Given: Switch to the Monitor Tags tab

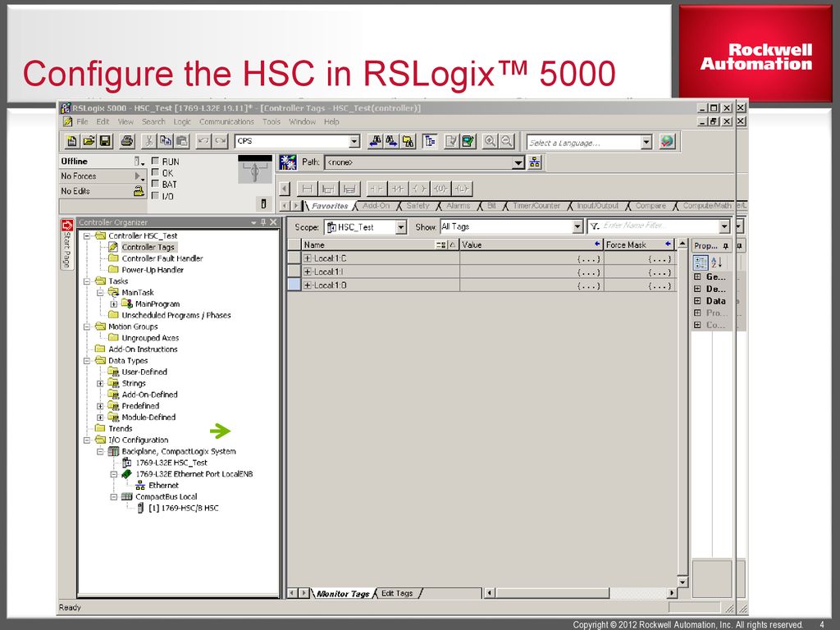Looking at the screenshot, I should click(x=343, y=594).
